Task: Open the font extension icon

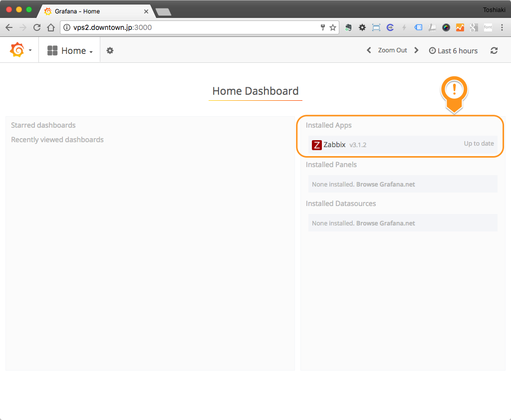Action: tap(488, 27)
